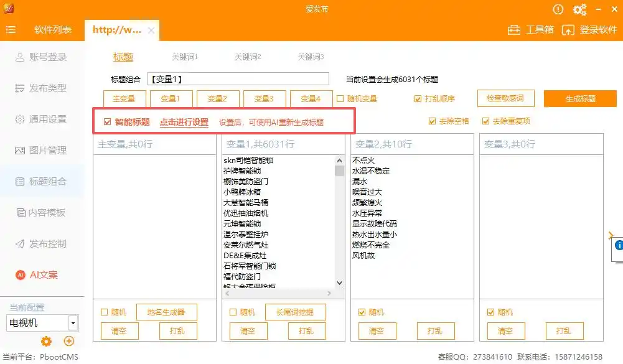This screenshot has height=364, width=623.
Task: Enable the 随机变量 checkbox
Action: 340,98
